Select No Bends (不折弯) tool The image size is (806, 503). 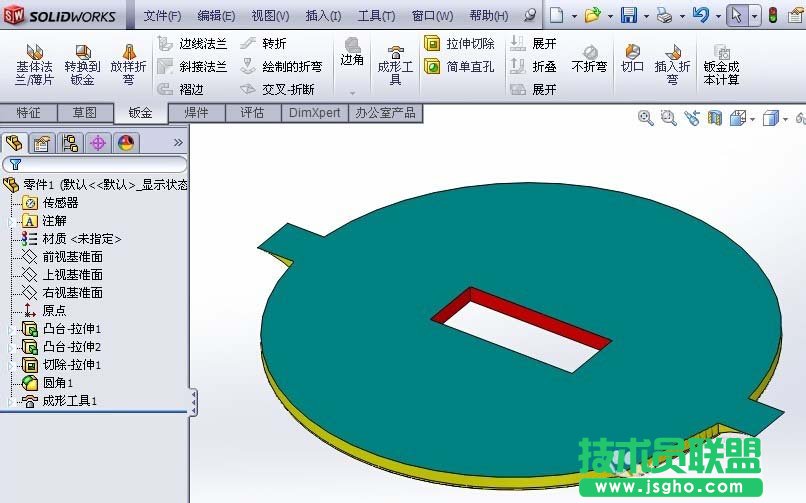(589, 59)
